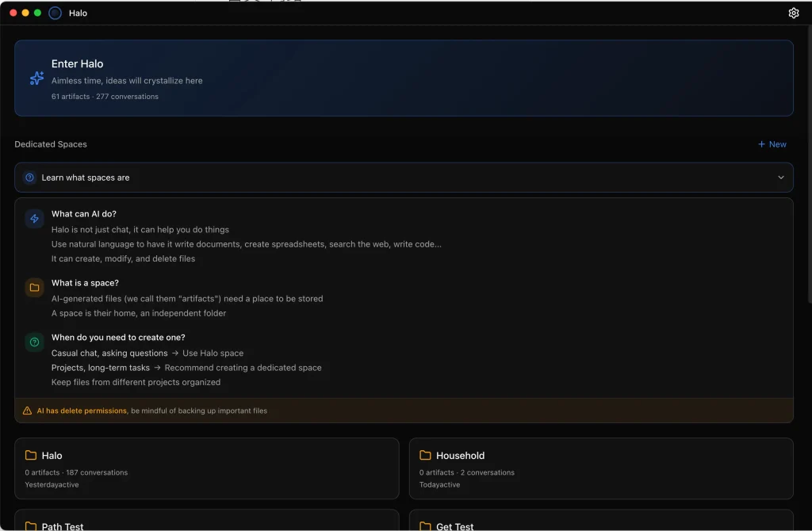Click the Halo logo in title bar
This screenshot has height=531, width=812.
(55, 13)
